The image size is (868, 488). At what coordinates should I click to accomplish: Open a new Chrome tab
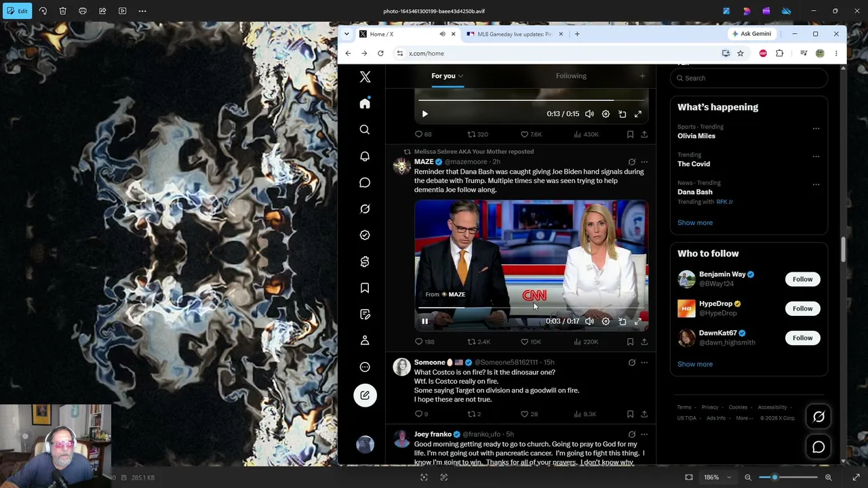click(x=577, y=34)
